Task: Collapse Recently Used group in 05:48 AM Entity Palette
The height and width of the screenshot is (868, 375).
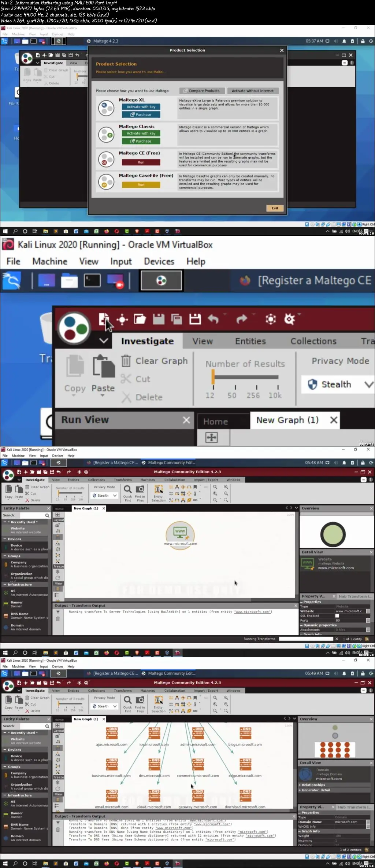Action: [4, 522]
